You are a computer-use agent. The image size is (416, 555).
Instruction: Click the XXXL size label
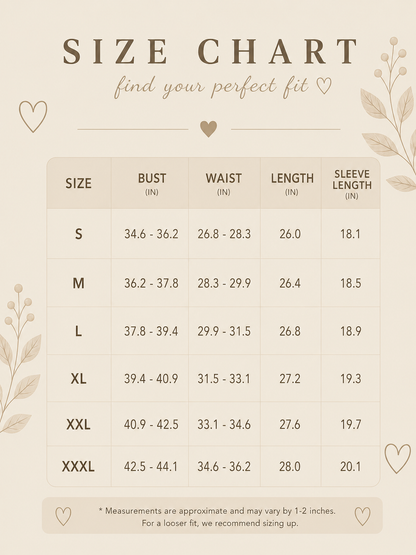click(78, 466)
